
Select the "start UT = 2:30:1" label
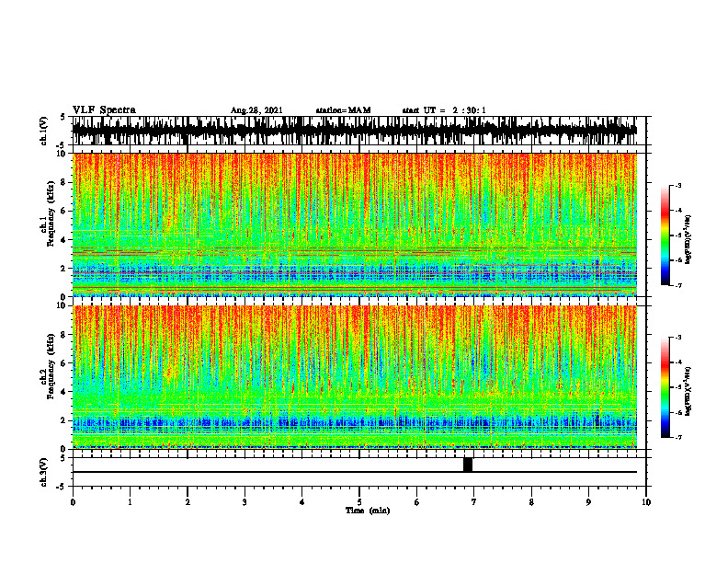coord(444,110)
